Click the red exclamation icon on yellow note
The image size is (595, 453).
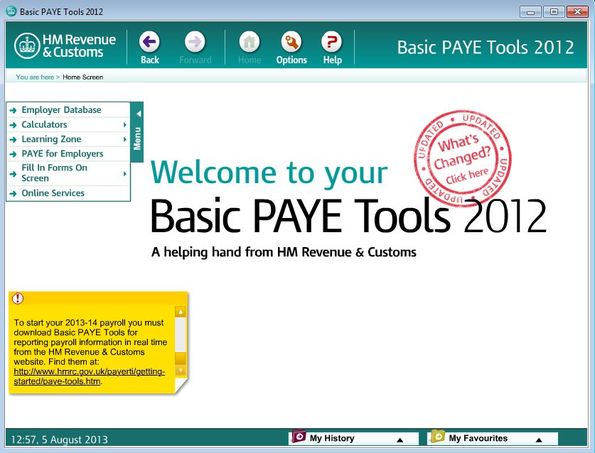click(x=18, y=298)
